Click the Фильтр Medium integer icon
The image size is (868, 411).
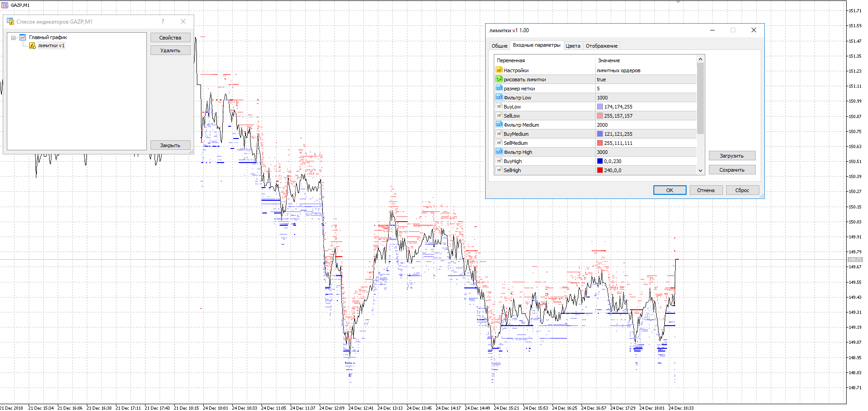499,125
